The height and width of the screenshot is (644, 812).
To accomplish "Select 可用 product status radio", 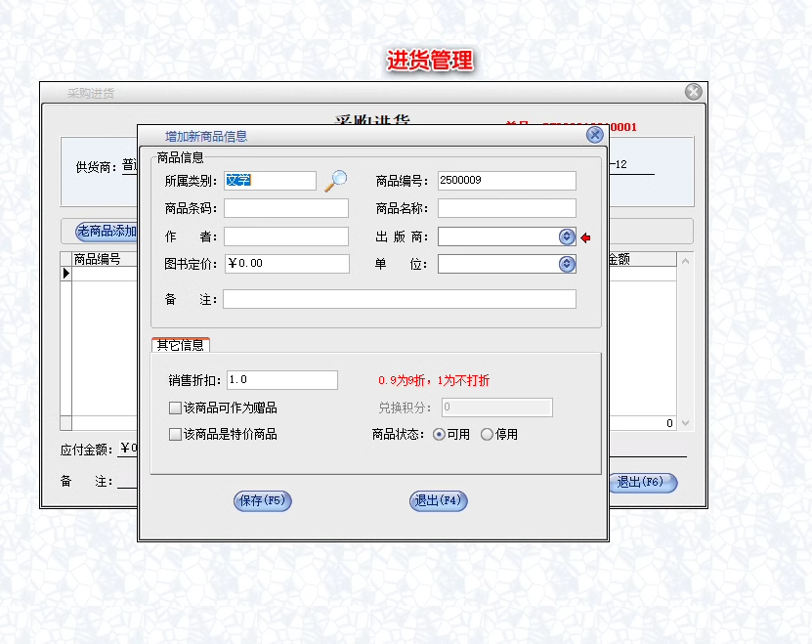I will [x=439, y=434].
